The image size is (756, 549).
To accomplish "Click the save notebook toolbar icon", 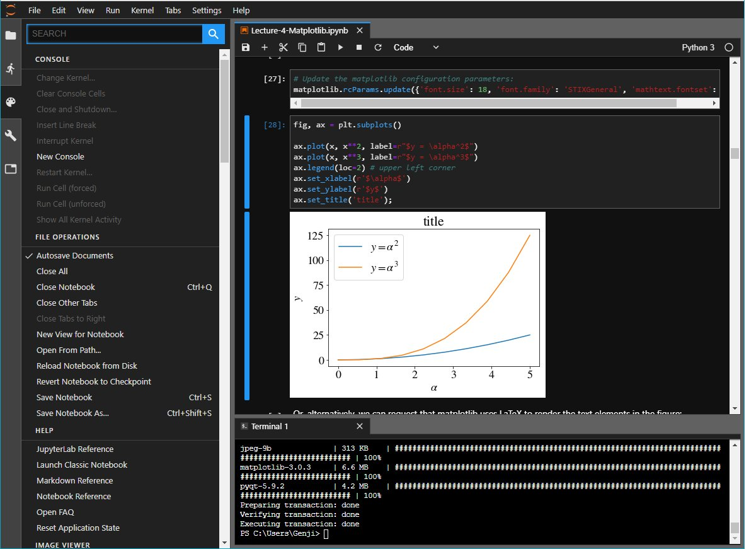I will (246, 47).
